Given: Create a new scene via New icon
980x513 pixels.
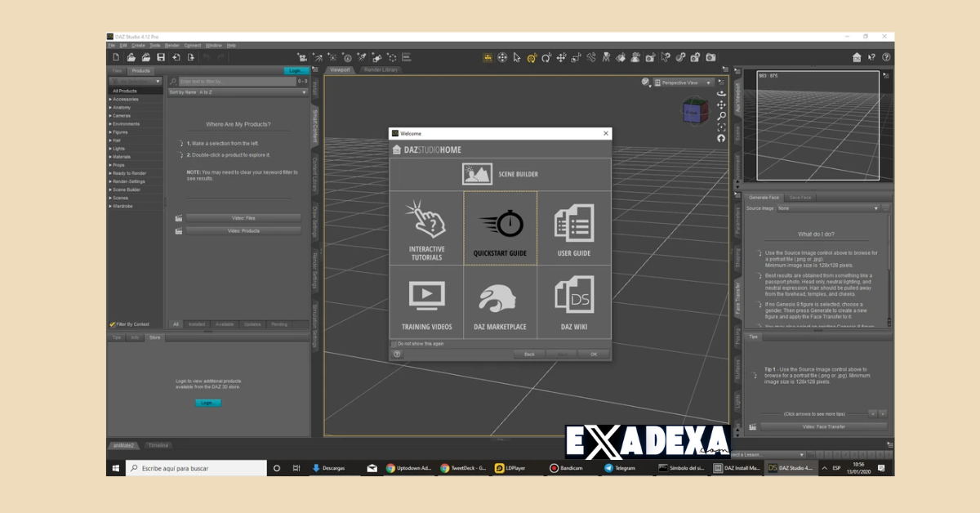Looking at the screenshot, I should pyautogui.click(x=115, y=57).
